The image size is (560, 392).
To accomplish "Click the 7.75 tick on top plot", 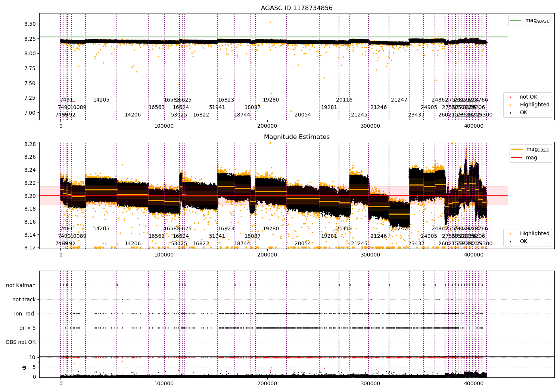I will [x=30, y=68].
